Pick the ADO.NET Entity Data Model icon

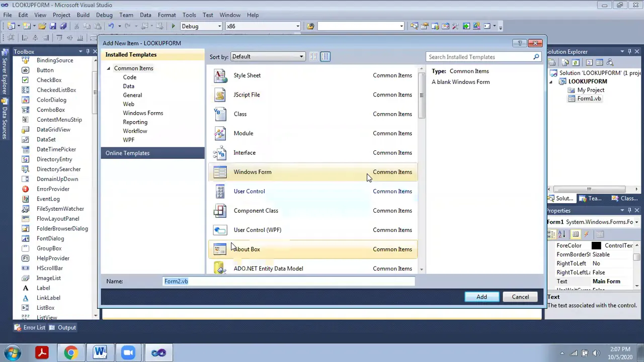220,268
